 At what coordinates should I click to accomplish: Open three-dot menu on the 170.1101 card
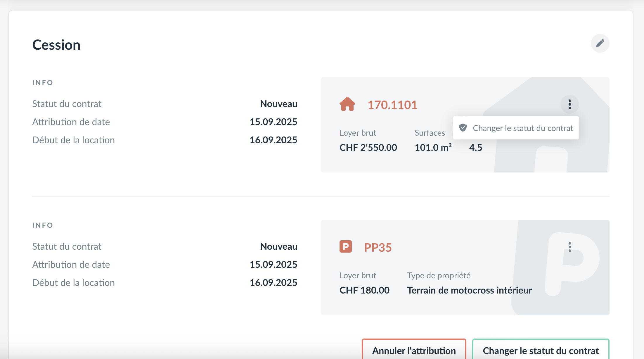click(x=569, y=104)
